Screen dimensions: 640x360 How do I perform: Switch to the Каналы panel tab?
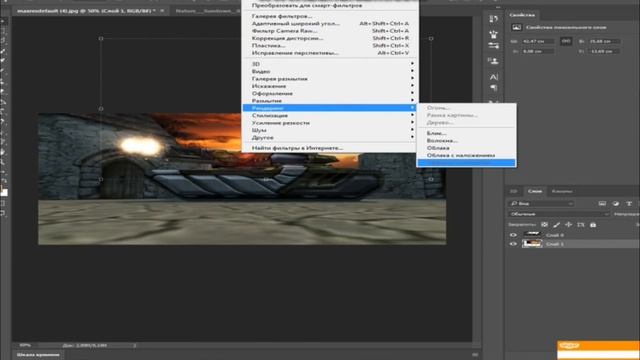[562, 191]
